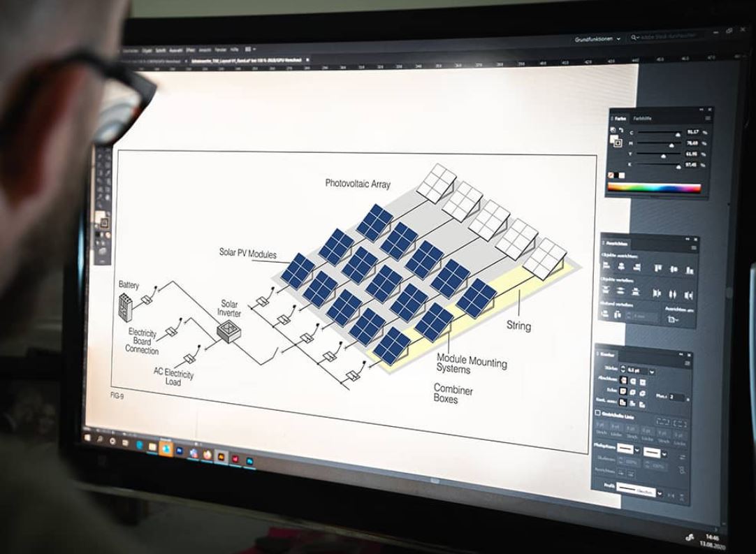Open the Auswahl menu
Screen dimensions: 756x554
[x=176, y=50]
